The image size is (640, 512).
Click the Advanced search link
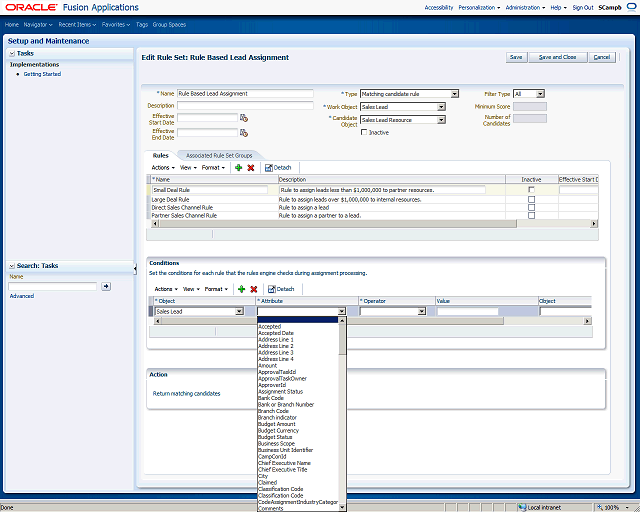tap(22, 296)
